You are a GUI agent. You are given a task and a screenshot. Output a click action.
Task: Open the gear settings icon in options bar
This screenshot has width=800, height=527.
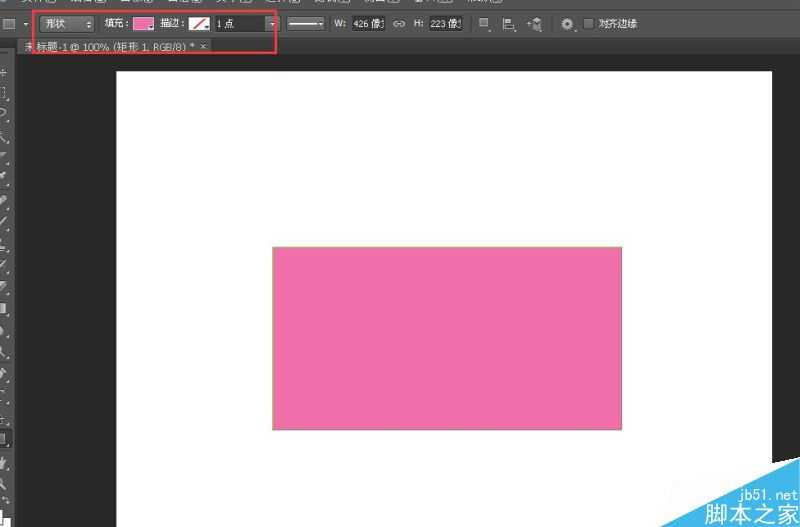coord(567,23)
